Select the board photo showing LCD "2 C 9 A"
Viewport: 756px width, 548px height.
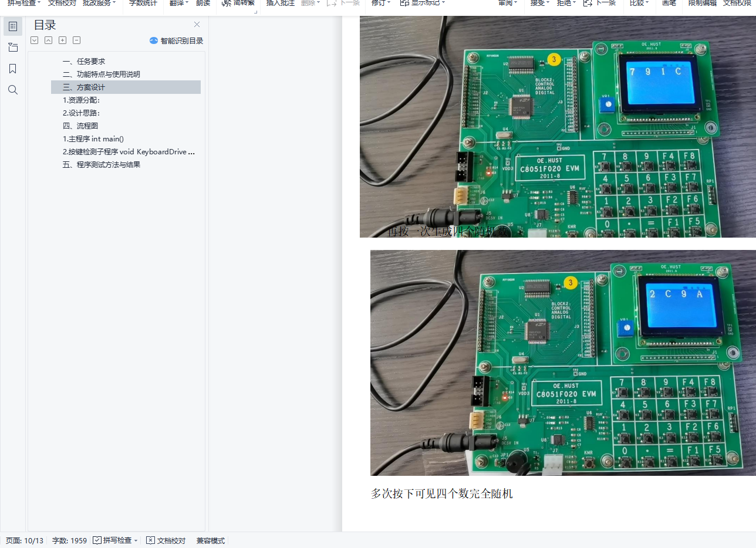tap(563, 363)
